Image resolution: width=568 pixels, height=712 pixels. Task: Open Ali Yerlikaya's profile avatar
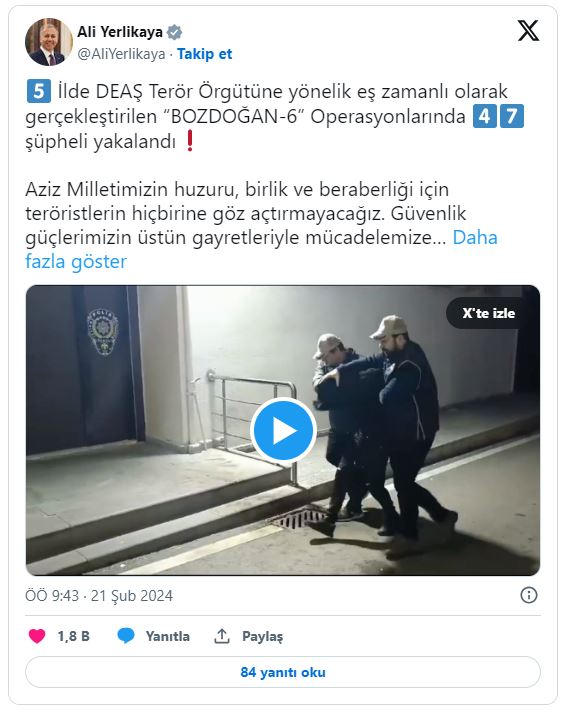(x=49, y=42)
